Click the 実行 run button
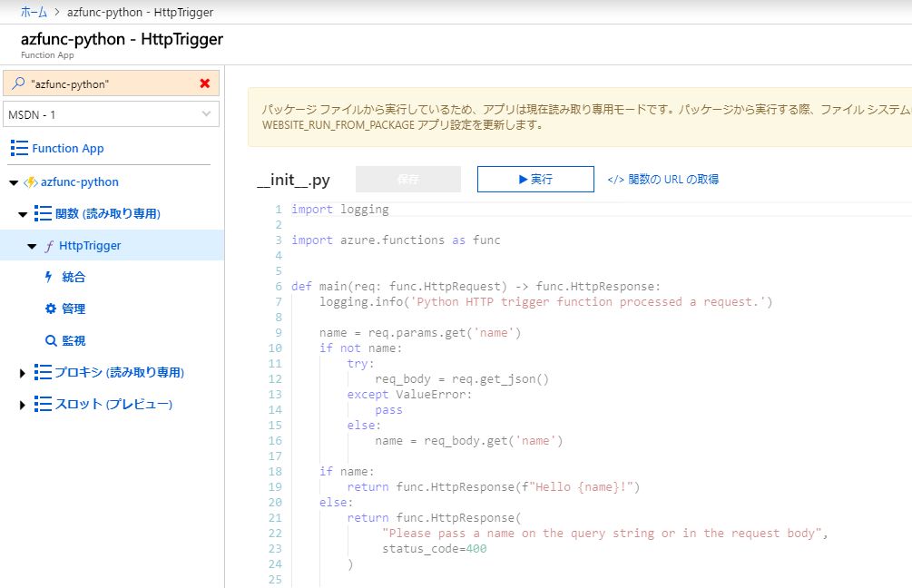 pos(535,179)
